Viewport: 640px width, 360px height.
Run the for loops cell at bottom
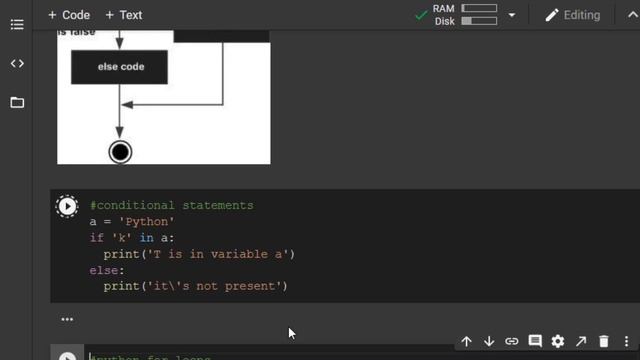pyautogui.click(x=67, y=356)
